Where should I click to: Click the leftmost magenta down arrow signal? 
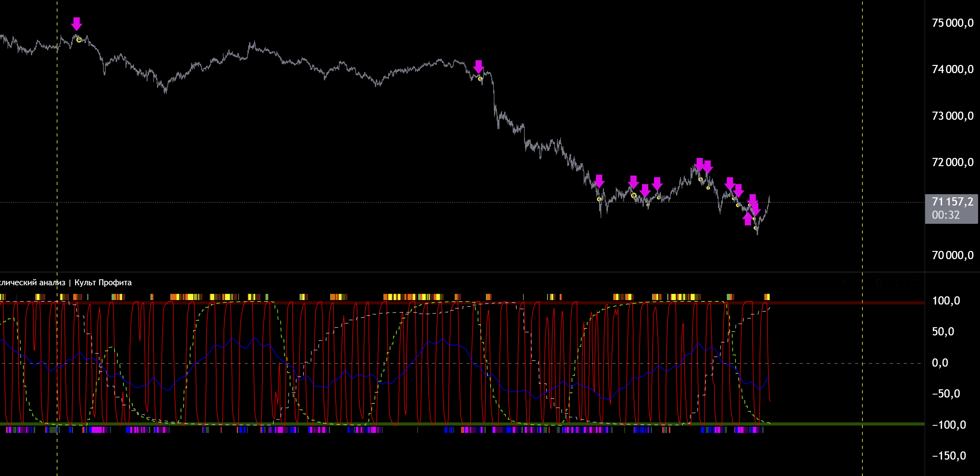(77, 24)
